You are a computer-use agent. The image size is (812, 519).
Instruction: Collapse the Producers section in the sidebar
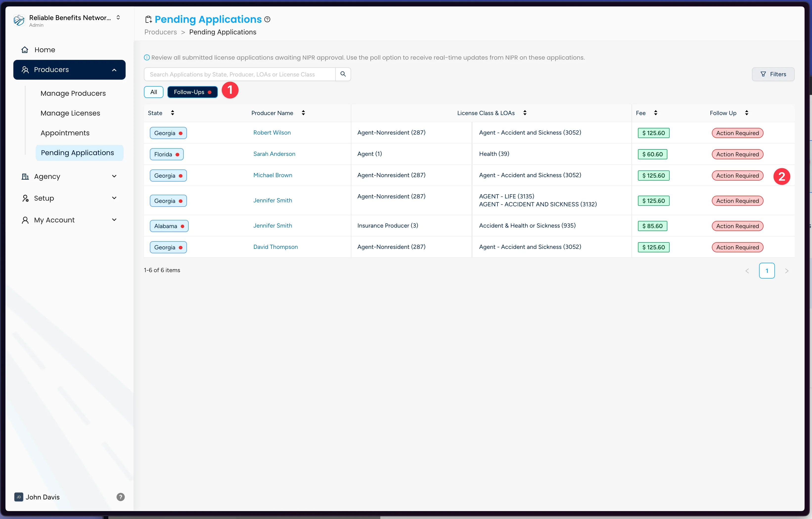(x=114, y=70)
